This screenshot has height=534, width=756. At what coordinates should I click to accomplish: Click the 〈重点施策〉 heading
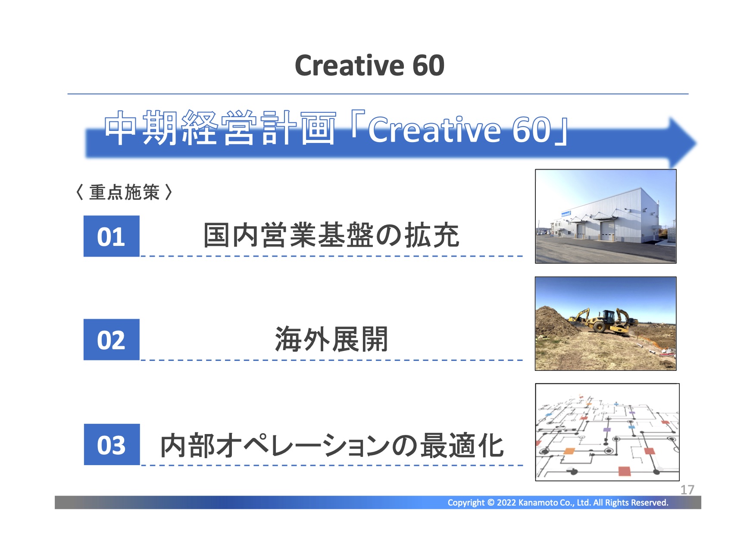pyautogui.click(x=125, y=192)
